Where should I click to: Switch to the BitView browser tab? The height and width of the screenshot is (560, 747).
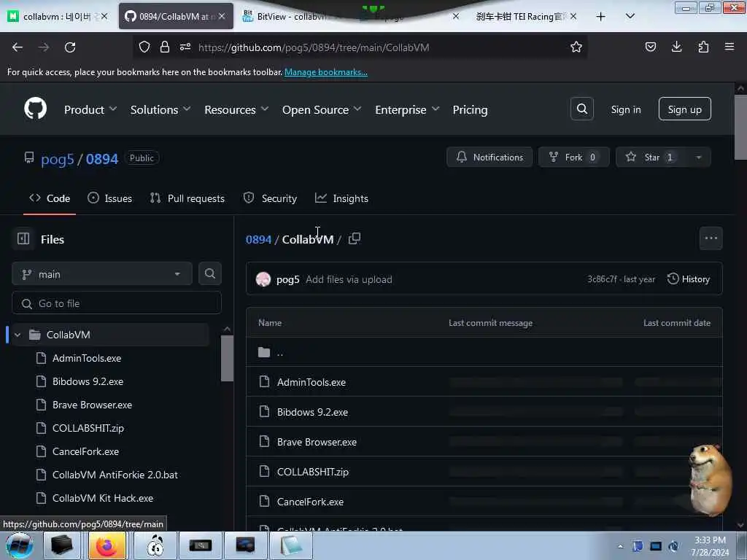pyautogui.click(x=291, y=16)
